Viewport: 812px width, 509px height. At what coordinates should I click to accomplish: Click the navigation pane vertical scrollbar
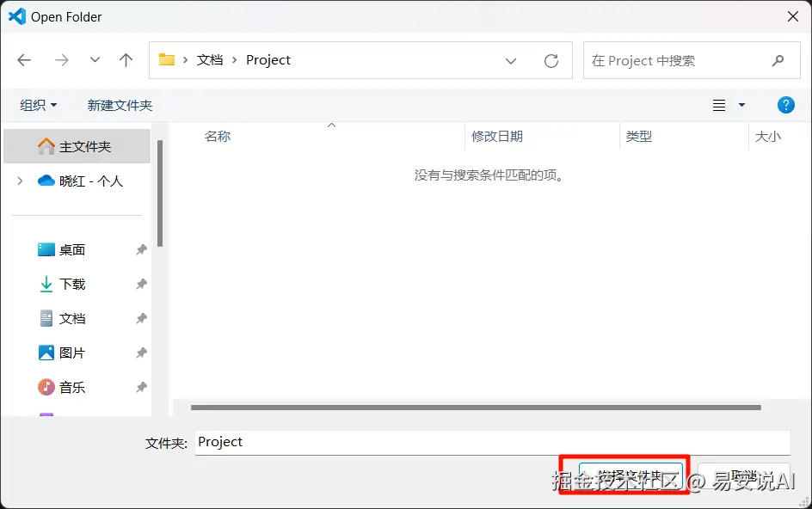(160, 193)
